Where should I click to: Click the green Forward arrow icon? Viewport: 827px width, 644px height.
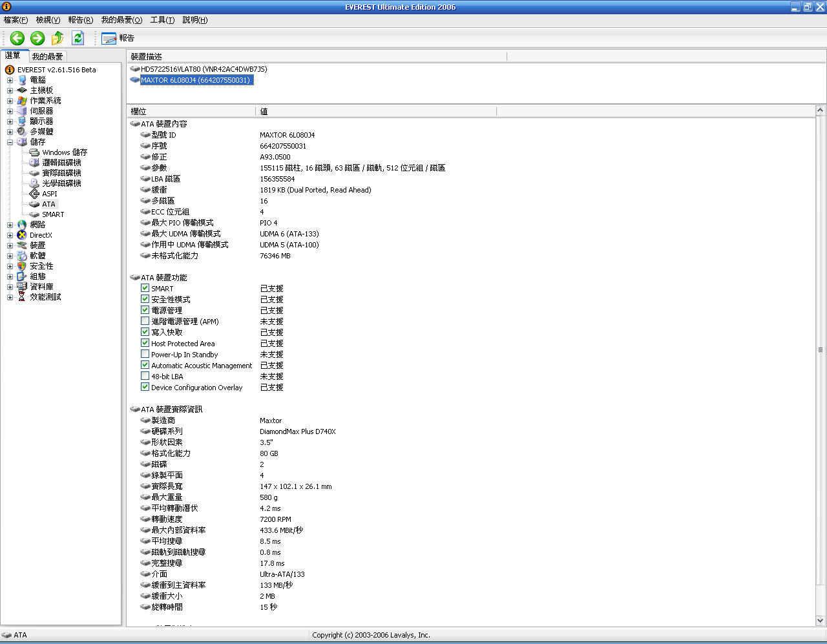[37, 38]
